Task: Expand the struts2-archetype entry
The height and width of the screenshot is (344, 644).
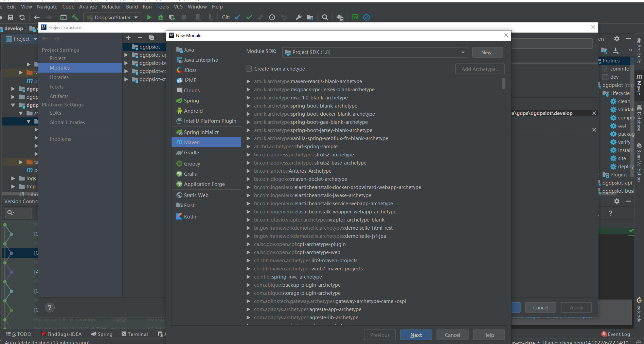Action: pyautogui.click(x=249, y=155)
